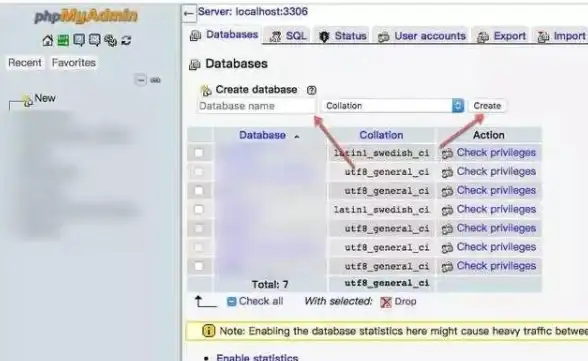Viewport: 588px width, 361px height.
Task: Click Check privileges in the fifth row
Action: point(496,228)
